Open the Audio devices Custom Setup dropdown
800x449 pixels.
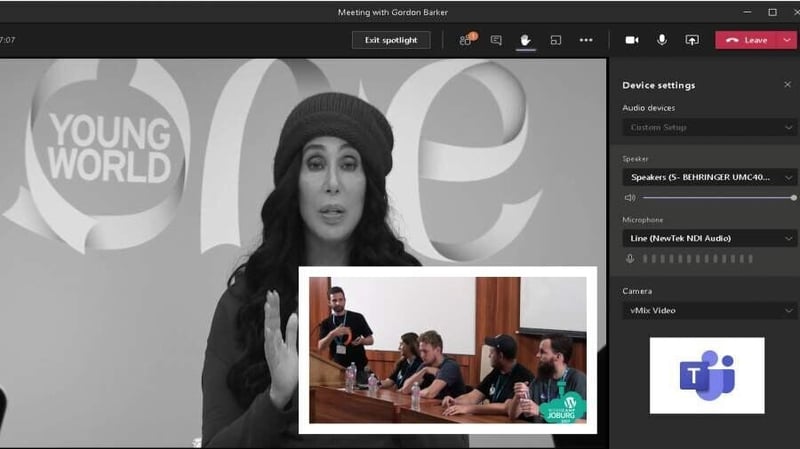pos(709,127)
